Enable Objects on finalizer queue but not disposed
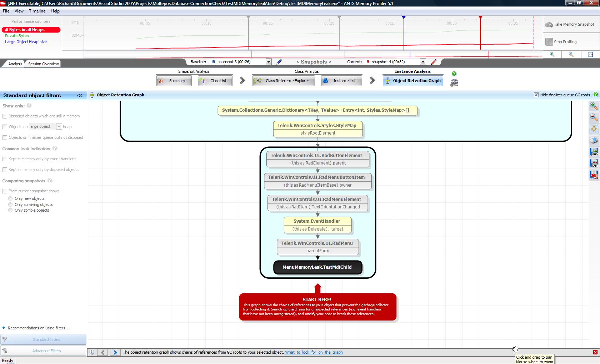Image resolution: width=600 pixels, height=364 pixels. (x=5, y=137)
